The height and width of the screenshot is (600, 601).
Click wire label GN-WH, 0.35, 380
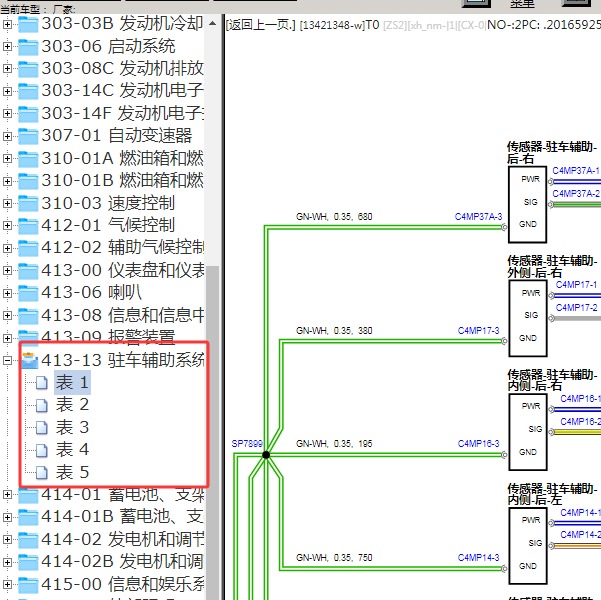coord(334,330)
